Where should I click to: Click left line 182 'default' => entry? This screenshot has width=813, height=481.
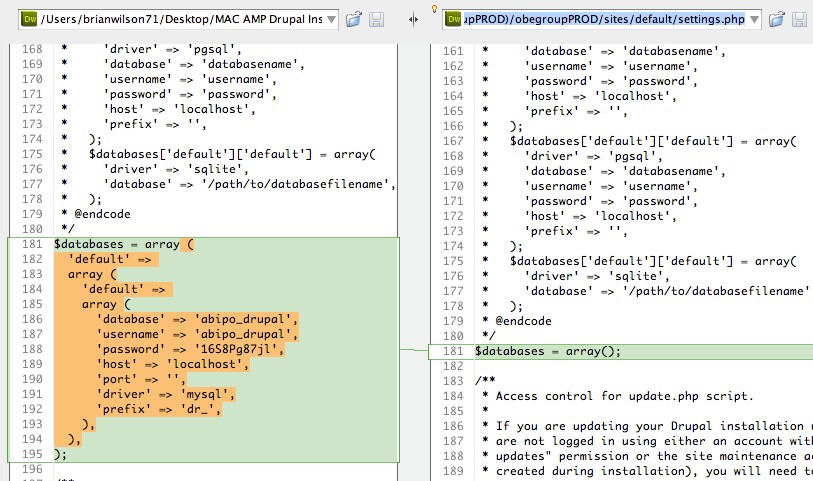(x=110, y=259)
